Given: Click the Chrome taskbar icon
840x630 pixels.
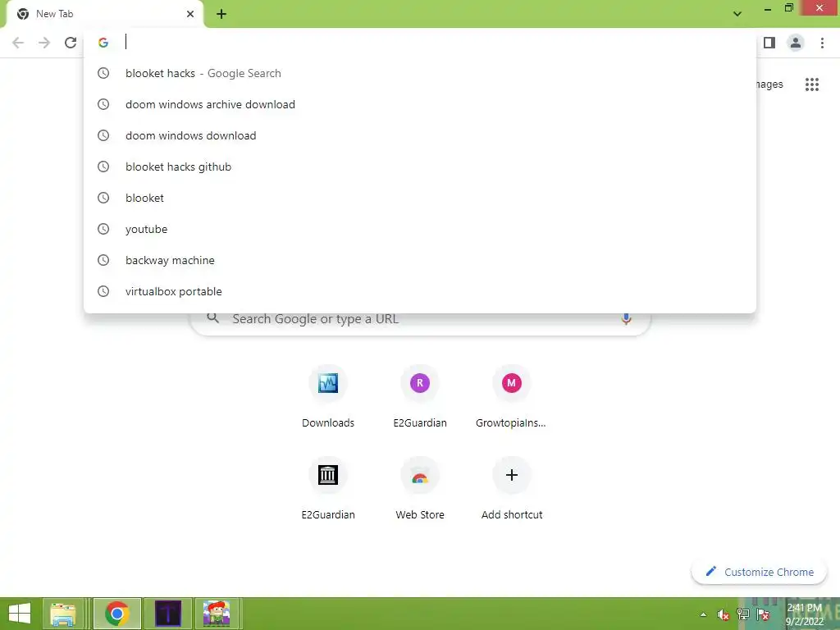Looking at the screenshot, I should 117,614.
